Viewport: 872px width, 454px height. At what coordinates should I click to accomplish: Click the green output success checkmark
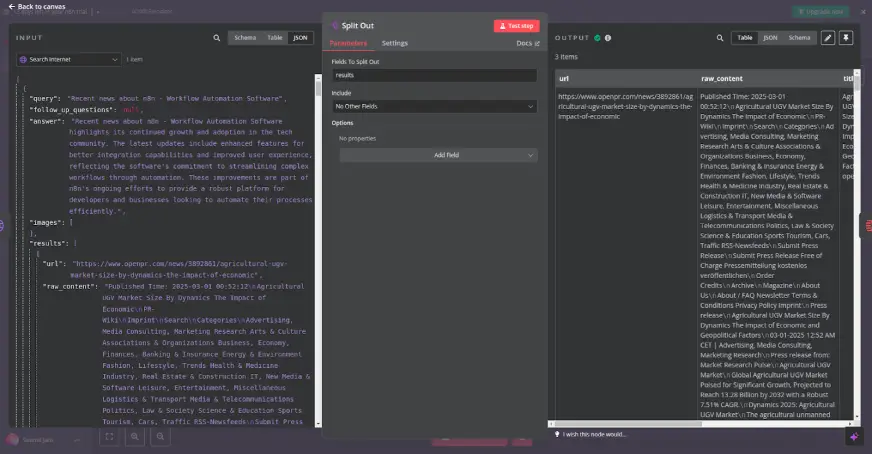coord(598,38)
